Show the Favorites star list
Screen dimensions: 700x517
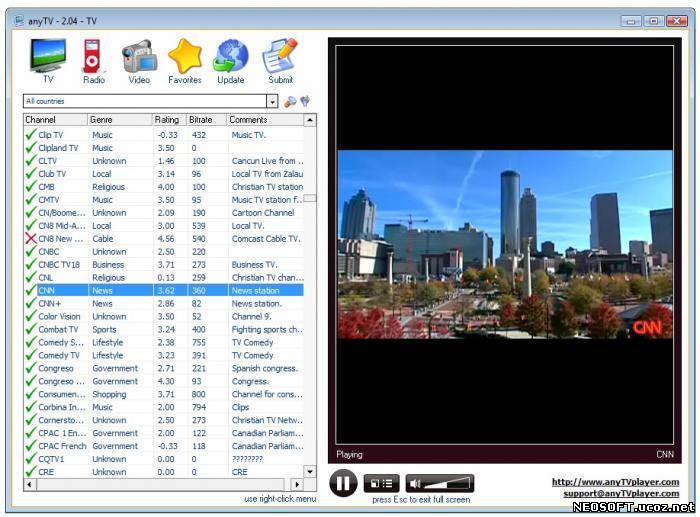click(x=185, y=61)
